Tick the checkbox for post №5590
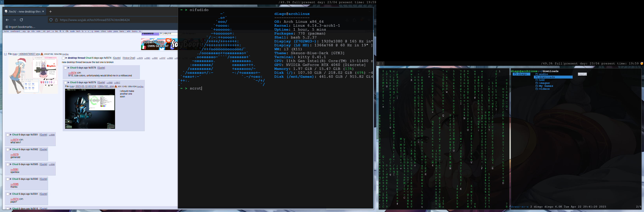The width and height of the screenshot is (644, 212). [8, 179]
